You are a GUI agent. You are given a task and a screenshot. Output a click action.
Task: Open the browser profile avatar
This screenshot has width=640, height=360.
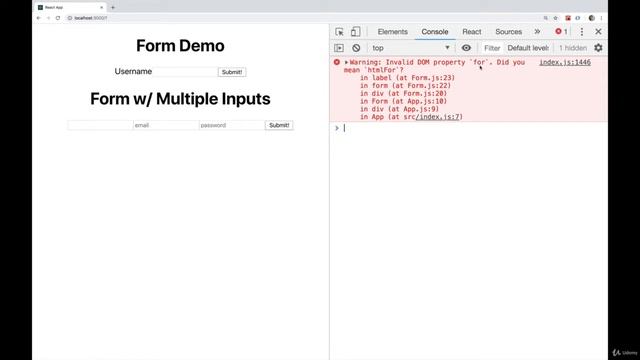(x=591, y=18)
